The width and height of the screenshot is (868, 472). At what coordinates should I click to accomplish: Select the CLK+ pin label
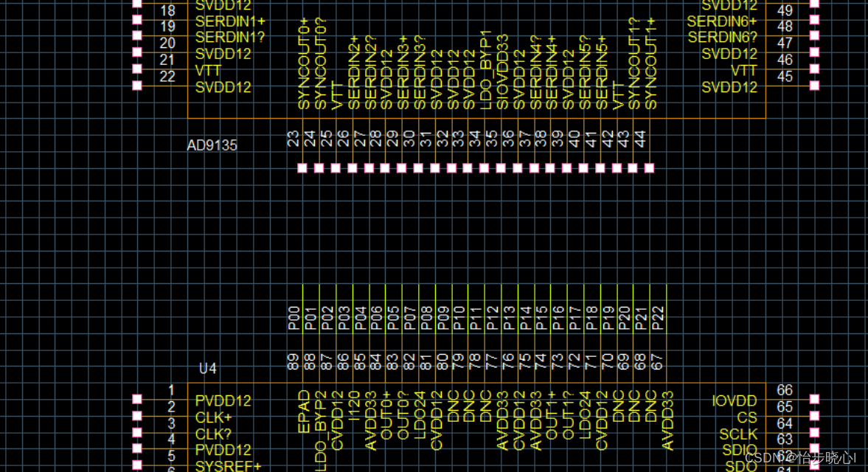214,417
